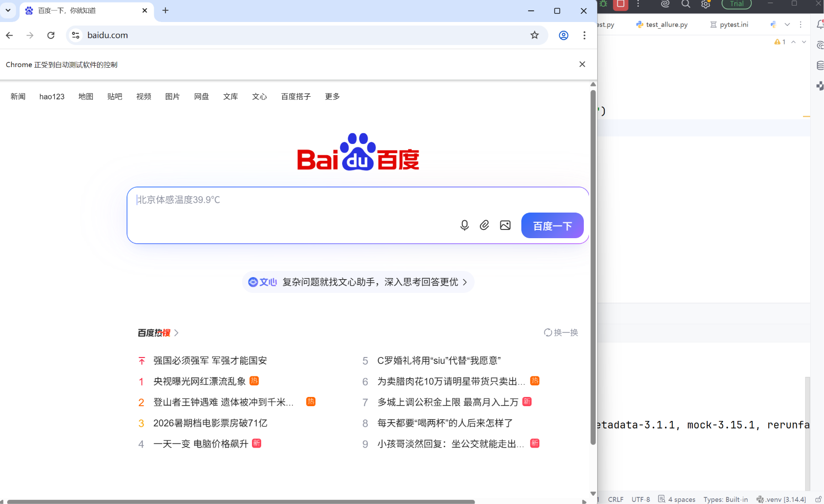Open 2026暑期档电影票房破71亿 hot search
Screen dimensions: 824x504
[210, 423]
